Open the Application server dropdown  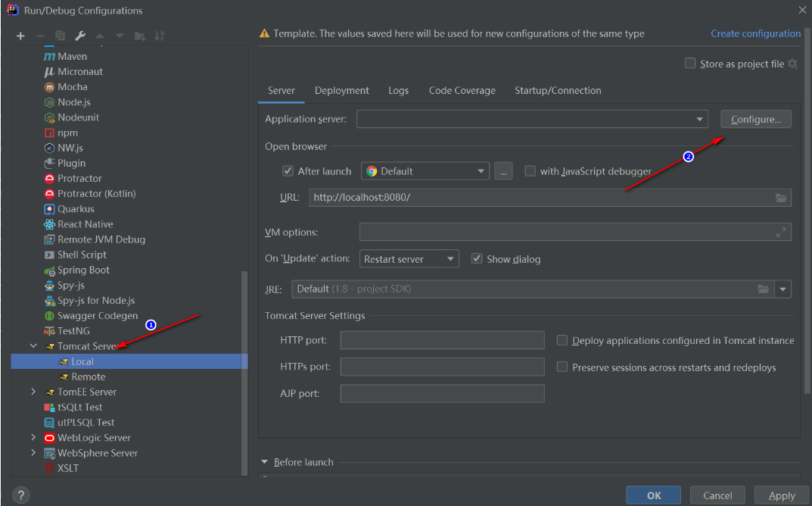[x=532, y=119]
